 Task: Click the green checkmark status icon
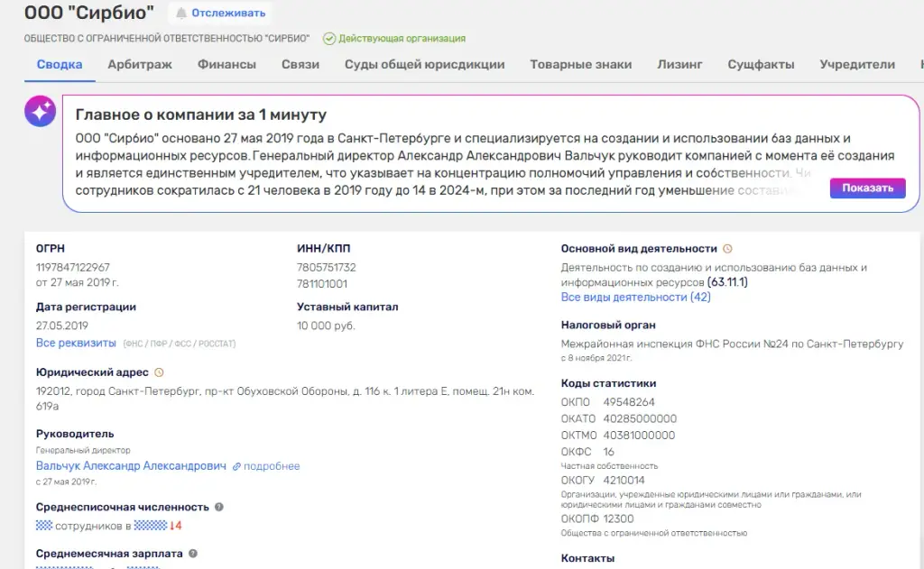(x=329, y=38)
